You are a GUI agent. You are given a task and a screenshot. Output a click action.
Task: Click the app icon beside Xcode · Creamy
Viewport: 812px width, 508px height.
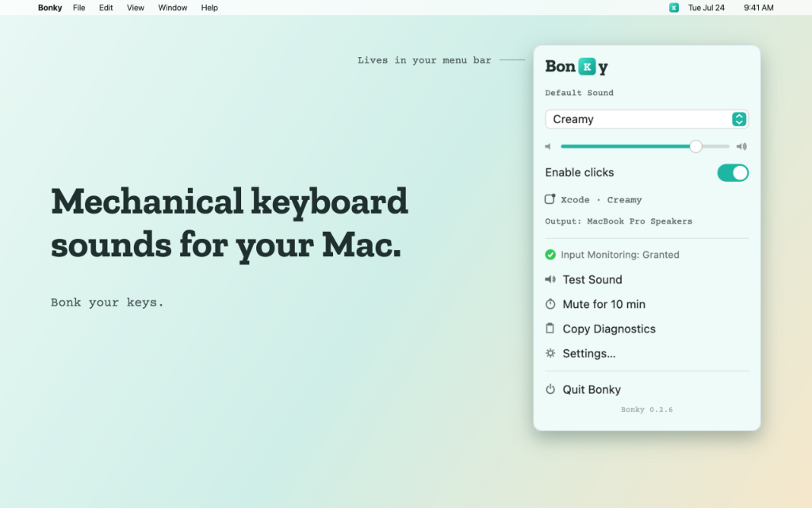point(550,199)
